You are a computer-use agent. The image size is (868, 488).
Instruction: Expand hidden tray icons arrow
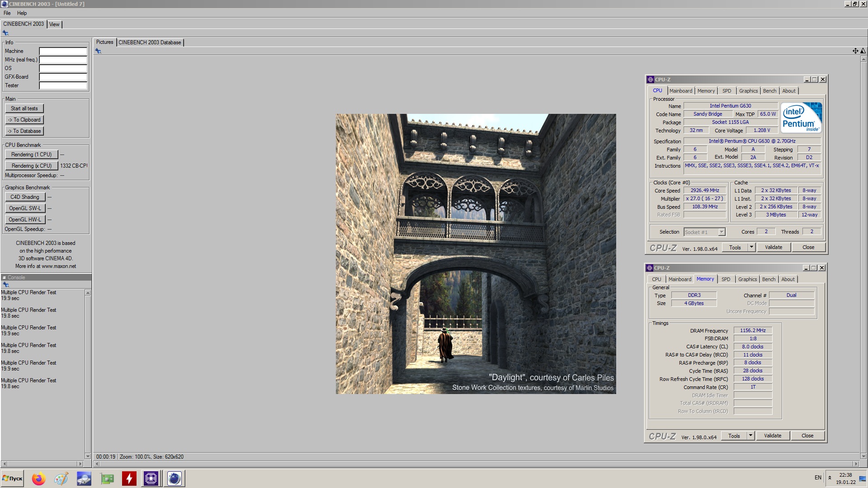(x=830, y=478)
